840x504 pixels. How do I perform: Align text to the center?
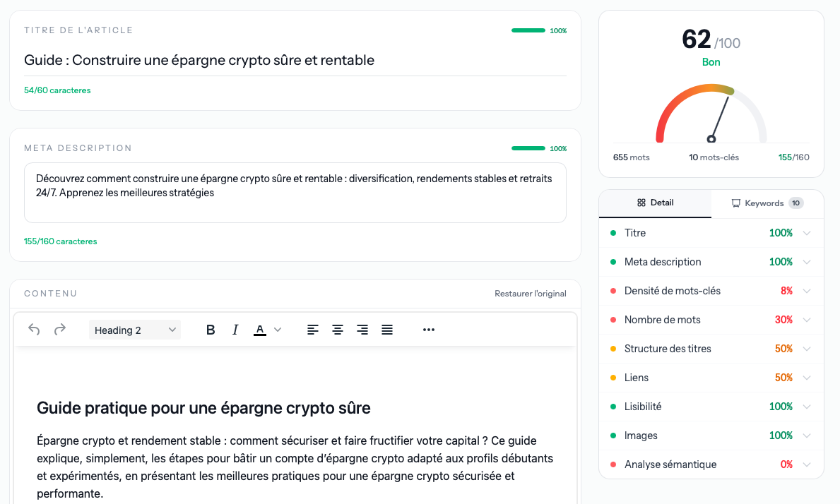pos(338,329)
